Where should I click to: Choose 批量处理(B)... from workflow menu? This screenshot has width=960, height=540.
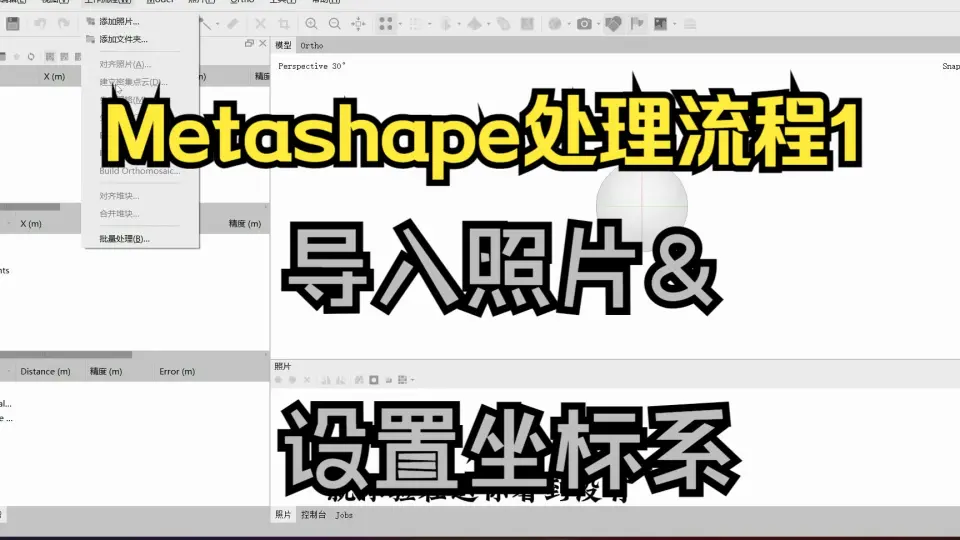[x=124, y=239]
